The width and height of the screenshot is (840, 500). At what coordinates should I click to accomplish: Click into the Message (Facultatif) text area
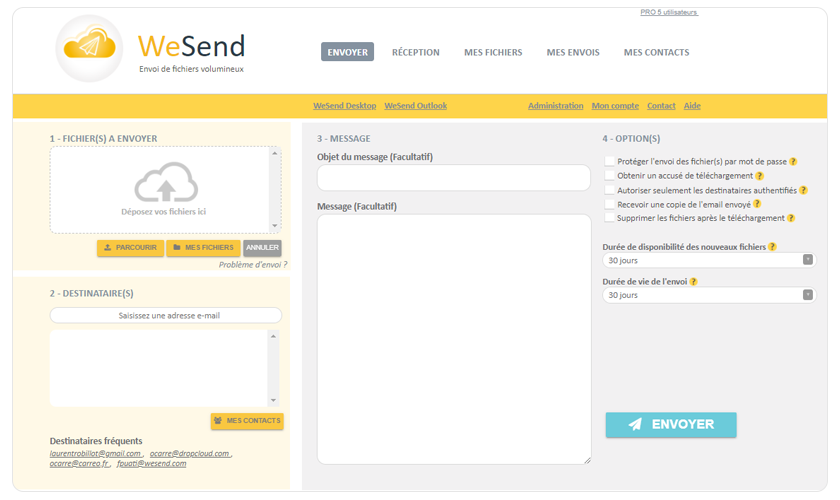454,339
